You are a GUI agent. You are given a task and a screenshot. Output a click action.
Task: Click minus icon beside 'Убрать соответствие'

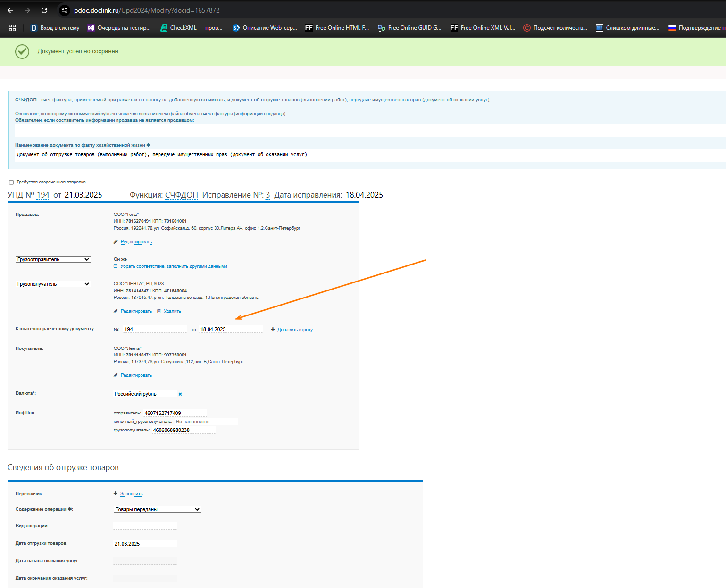pos(116,266)
